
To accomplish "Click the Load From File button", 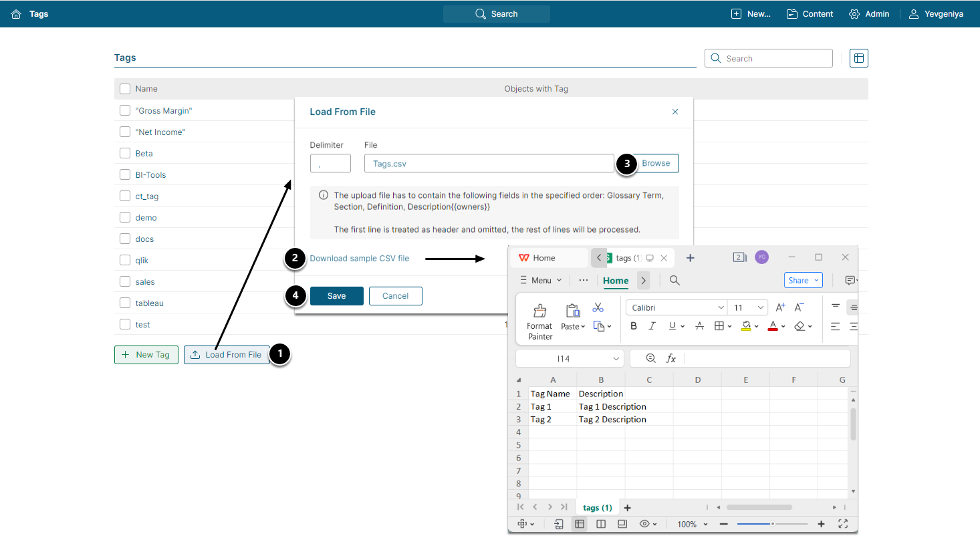I will click(x=227, y=355).
